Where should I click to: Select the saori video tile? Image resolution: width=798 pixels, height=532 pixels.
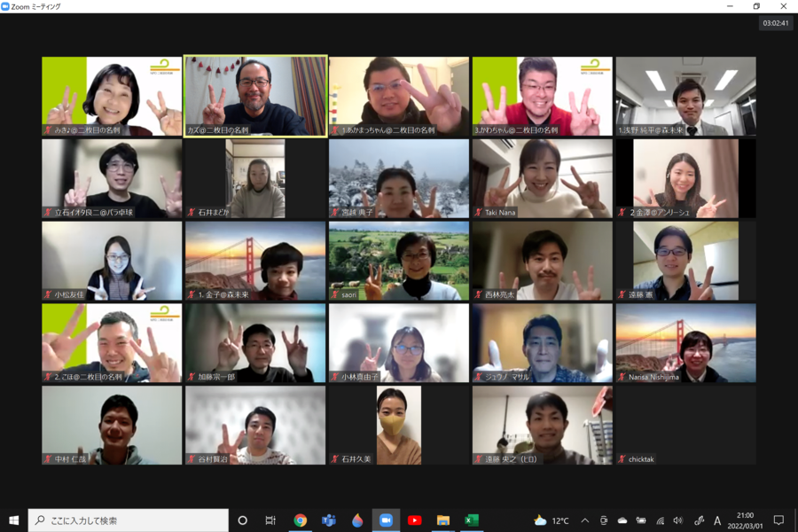point(398,261)
